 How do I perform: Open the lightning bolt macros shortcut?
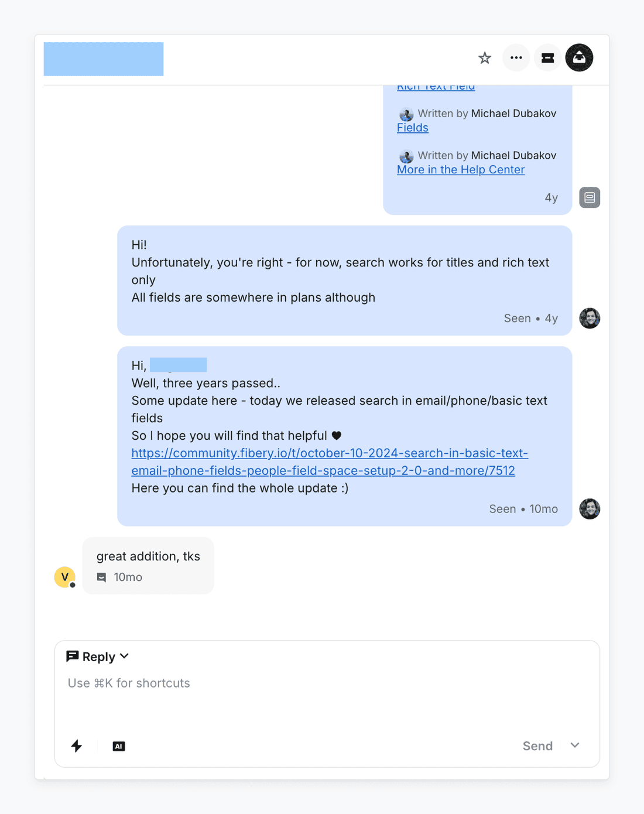(x=77, y=746)
